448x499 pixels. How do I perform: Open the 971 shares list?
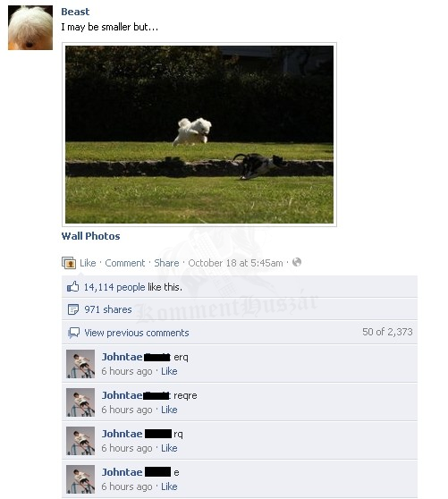pos(108,309)
